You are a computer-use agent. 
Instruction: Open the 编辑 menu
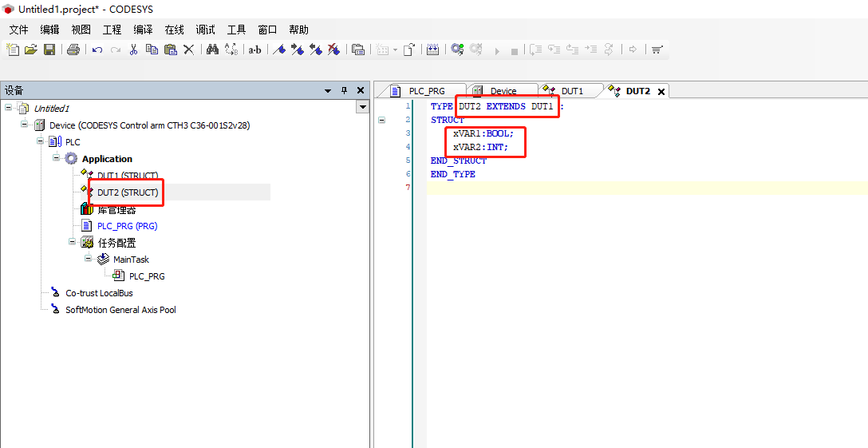click(49, 30)
